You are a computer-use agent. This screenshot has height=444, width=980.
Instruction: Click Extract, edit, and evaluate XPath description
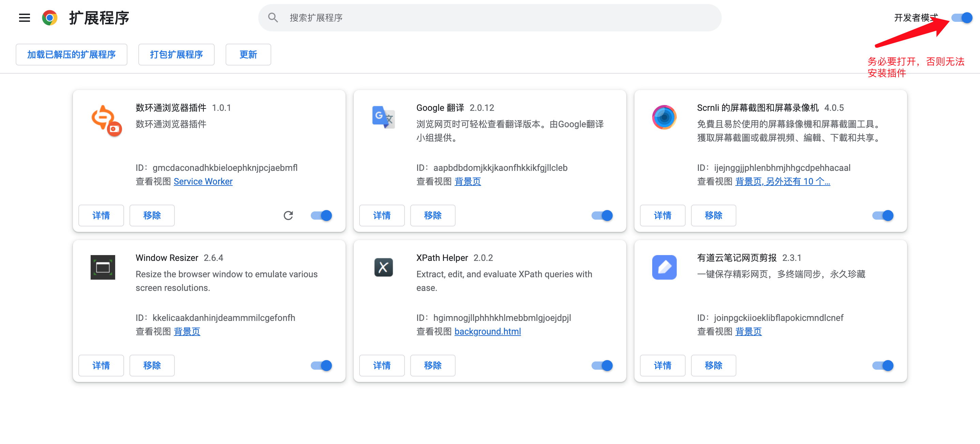(504, 281)
